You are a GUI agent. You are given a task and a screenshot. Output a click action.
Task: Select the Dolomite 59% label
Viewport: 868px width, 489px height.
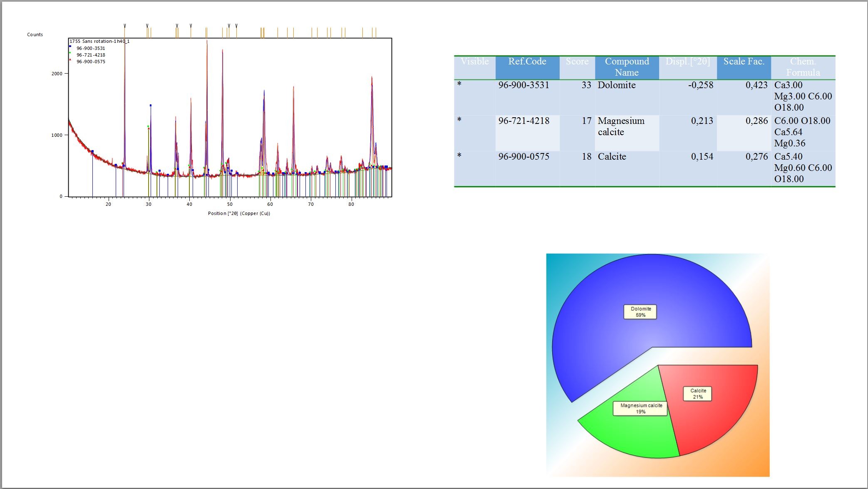click(640, 312)
